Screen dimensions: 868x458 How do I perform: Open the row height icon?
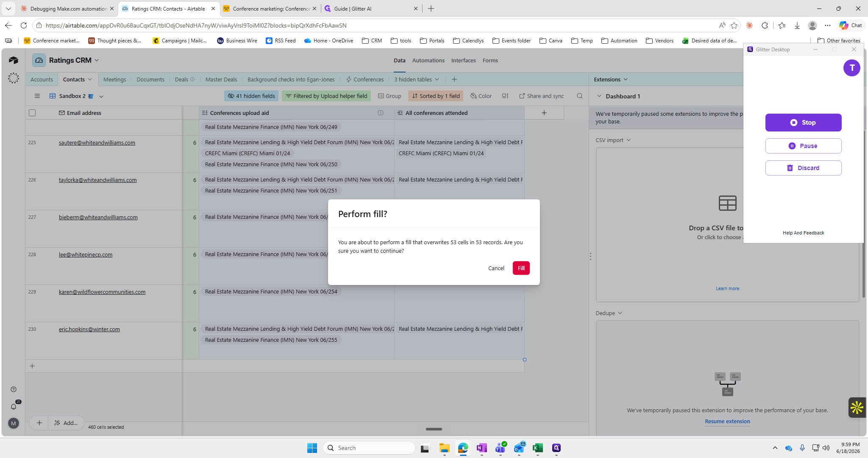coord(505,96)
